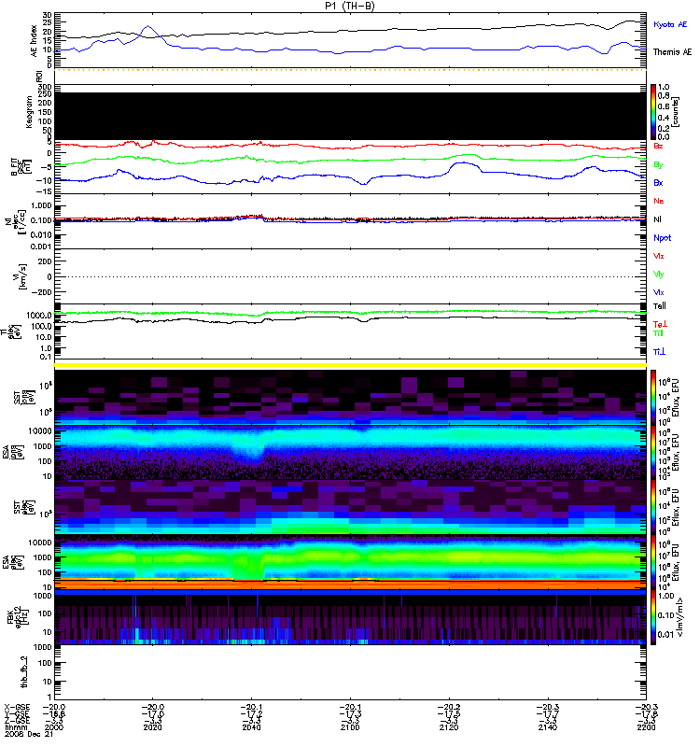Click the 2000 time tick label
700x747 pixels.
(x=54, y=727)
